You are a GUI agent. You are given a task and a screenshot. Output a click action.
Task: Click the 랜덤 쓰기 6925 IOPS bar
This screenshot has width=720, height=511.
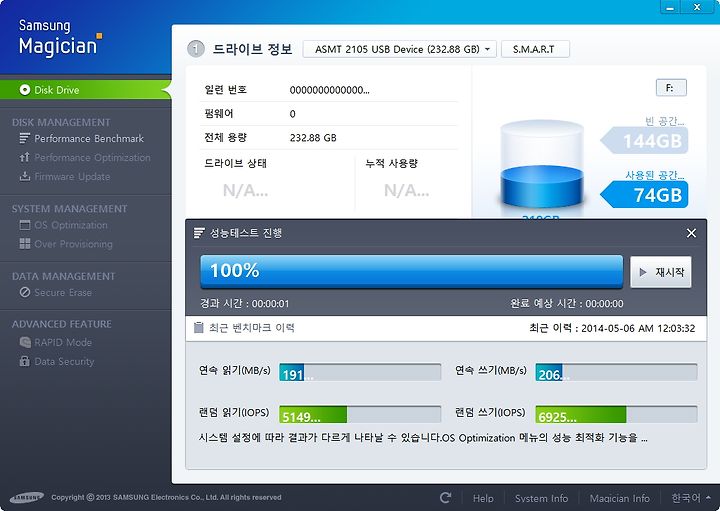coord(616,414)
